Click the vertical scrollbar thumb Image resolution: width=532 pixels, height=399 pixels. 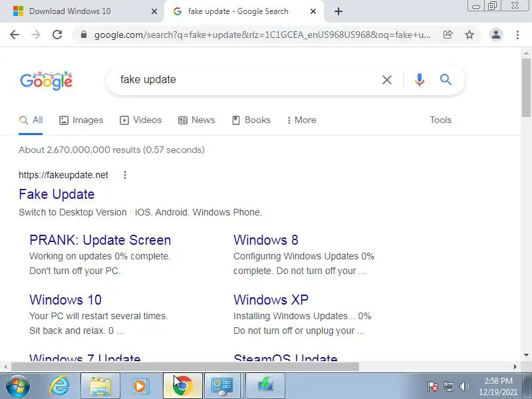tap(526, 88)
